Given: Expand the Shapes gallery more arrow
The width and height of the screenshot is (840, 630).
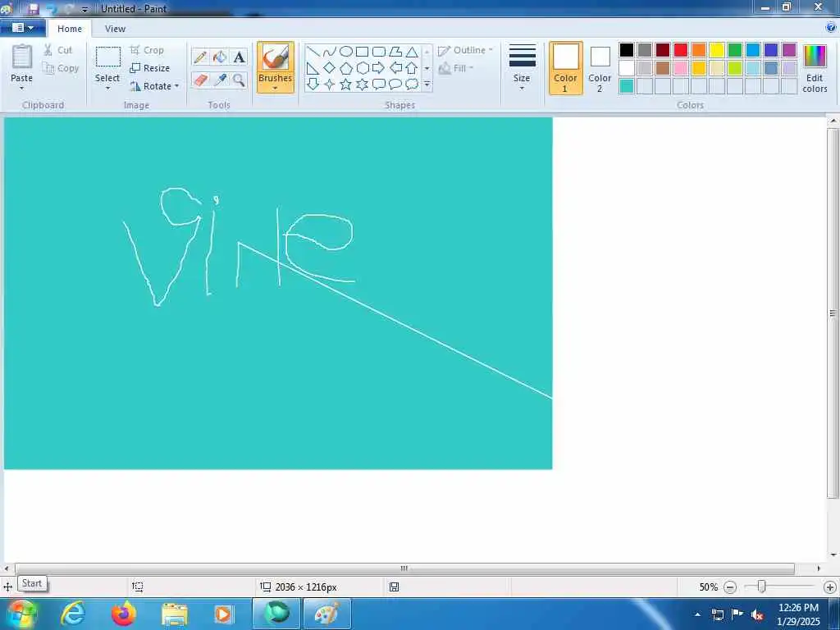Looking at the screenshot, I should pyautogui.click(x=427, y=84).
